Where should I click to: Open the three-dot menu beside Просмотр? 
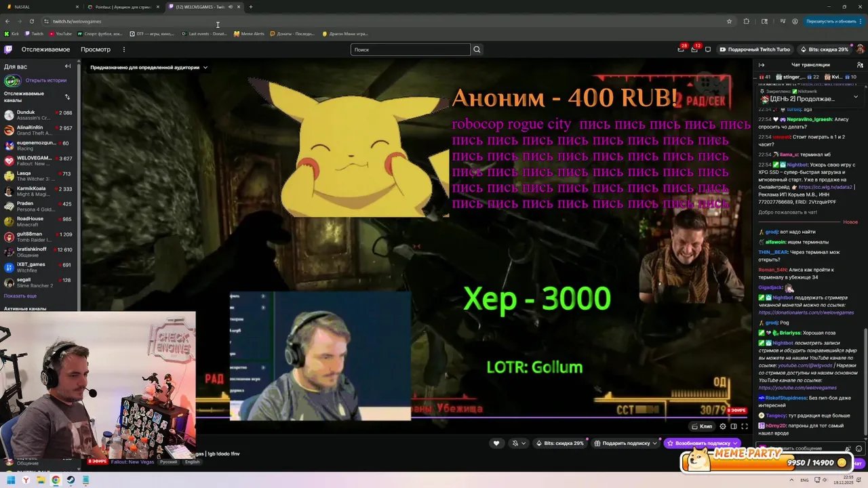123,49
